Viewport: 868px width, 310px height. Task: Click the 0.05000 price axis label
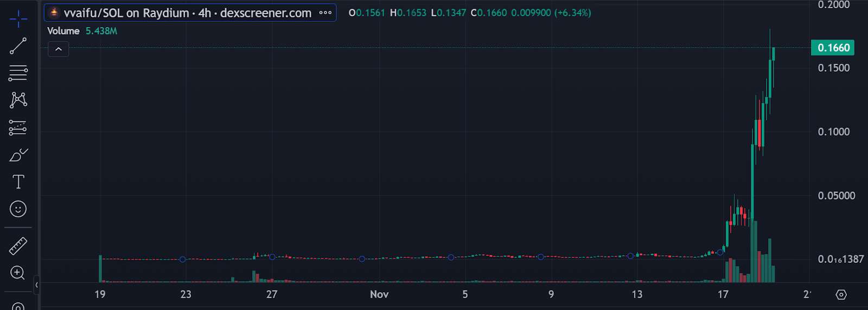pos(837,196)
